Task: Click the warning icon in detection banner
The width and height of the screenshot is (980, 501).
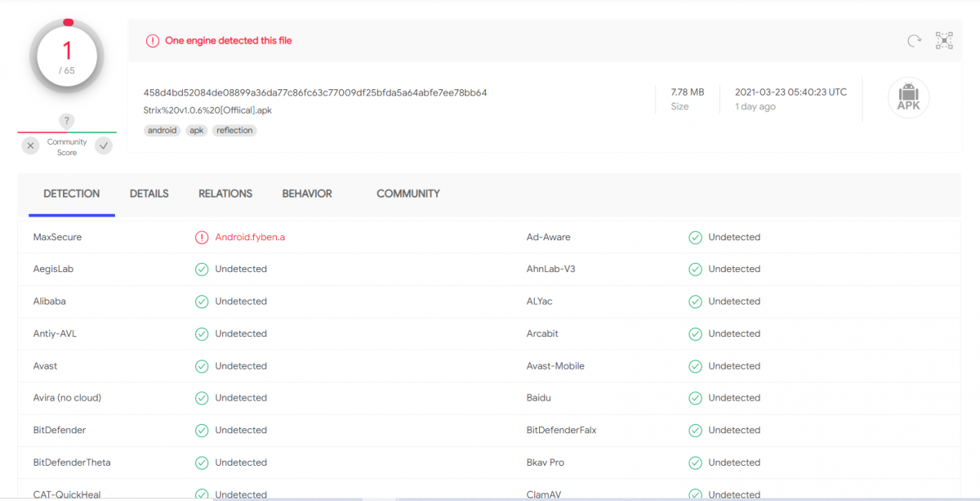Action: point(153,41)
